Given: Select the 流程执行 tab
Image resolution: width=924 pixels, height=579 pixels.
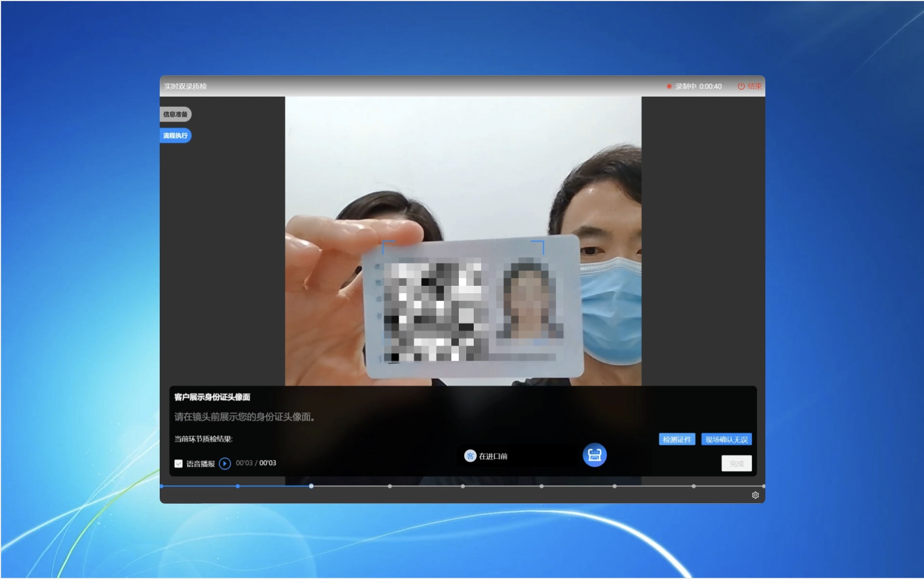Looking at the screenshot, I should [x=175, y=136].
